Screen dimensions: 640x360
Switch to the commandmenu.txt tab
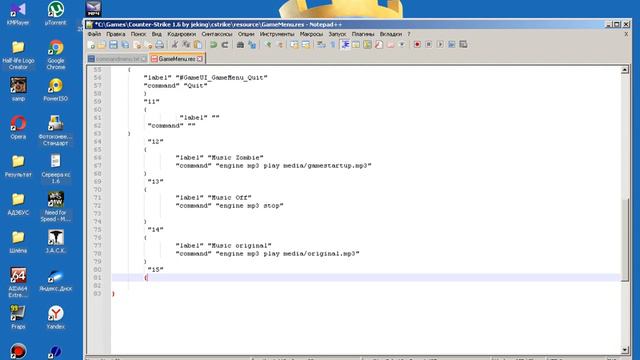pyautogui.click(x=118, y=59)
